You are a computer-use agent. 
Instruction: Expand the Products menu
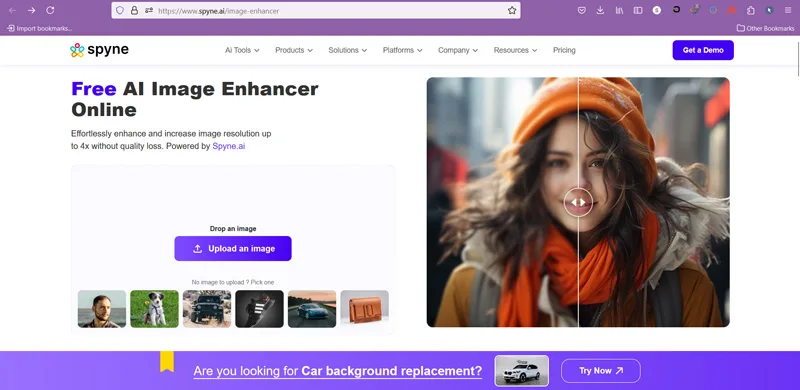[294, 50]
